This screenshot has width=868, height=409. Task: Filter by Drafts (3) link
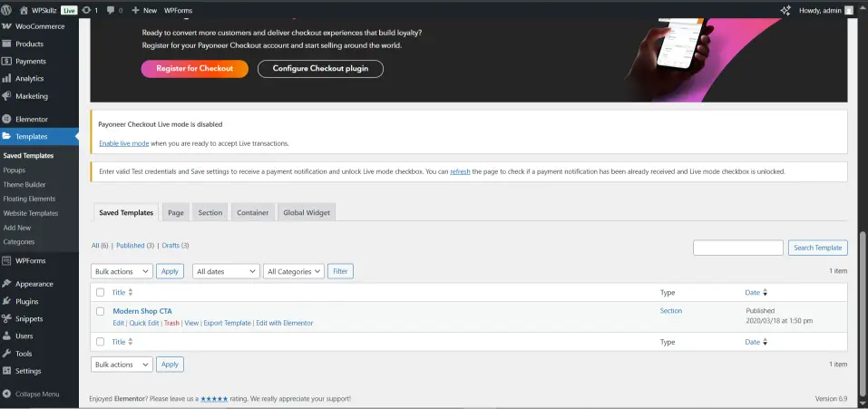pos(175,245)
